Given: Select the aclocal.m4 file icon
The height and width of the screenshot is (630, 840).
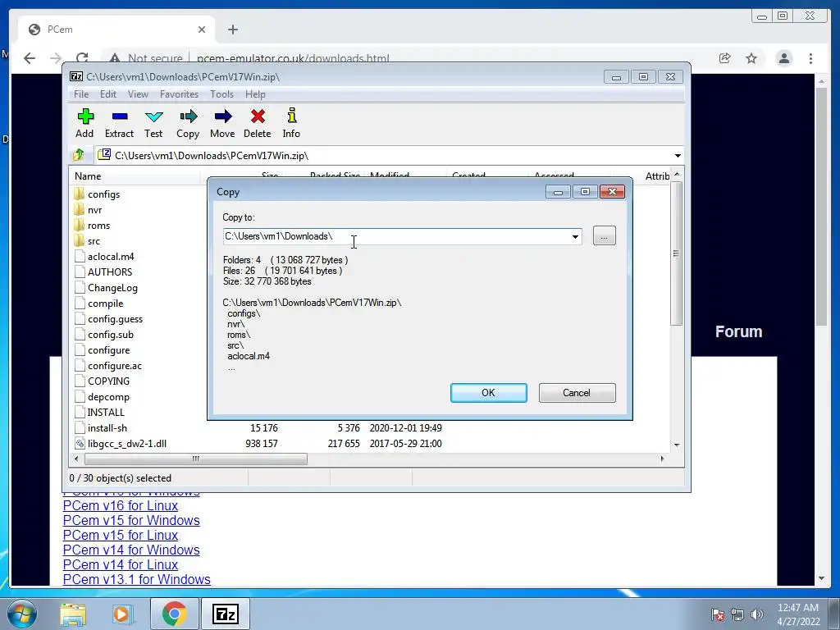Looking at the screenshot, I should 80,256.
